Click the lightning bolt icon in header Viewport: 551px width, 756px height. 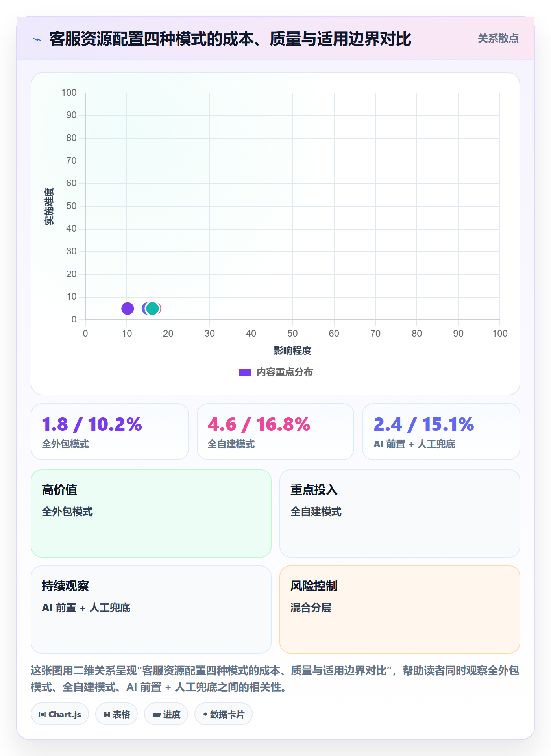click(x=37, y=39)
